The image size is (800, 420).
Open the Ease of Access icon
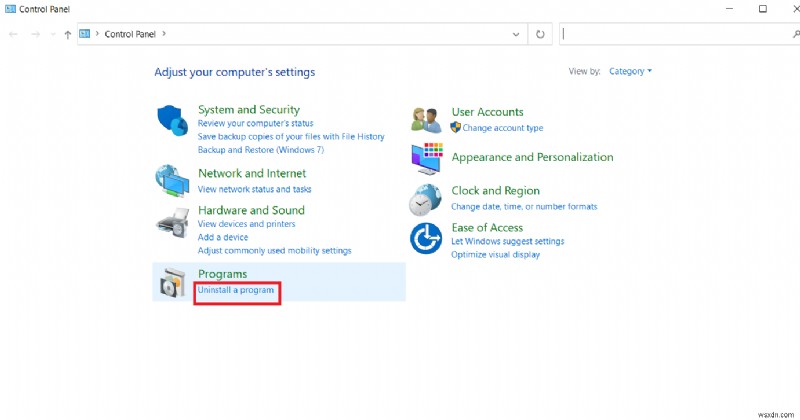pyautogui.click(x=426, y=238)
